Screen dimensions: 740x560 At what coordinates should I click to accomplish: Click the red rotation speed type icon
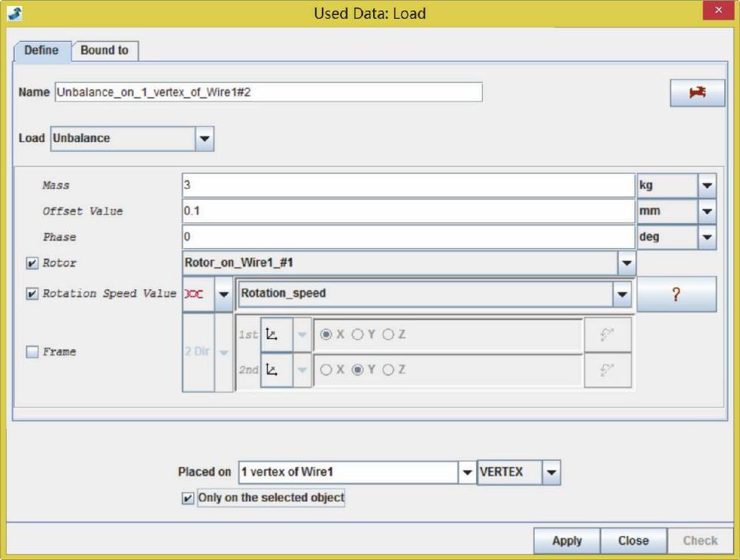click(198, 294)
